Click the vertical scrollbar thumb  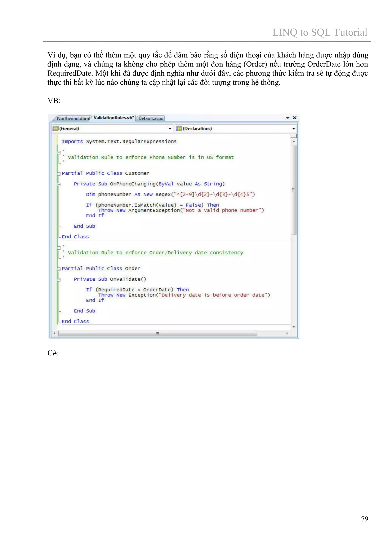(293, 190)
